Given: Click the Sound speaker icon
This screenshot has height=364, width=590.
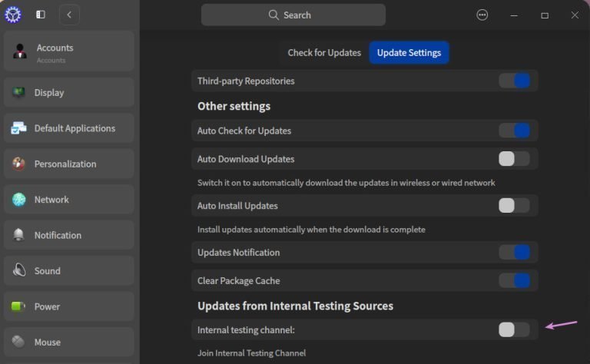Looking at the screenshot, I should 18,270.
